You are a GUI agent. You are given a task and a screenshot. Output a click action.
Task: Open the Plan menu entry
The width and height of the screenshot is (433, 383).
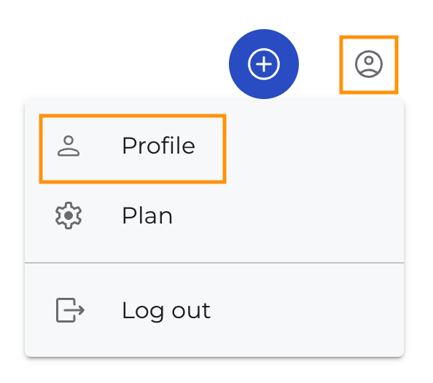(x=214, y=216)
